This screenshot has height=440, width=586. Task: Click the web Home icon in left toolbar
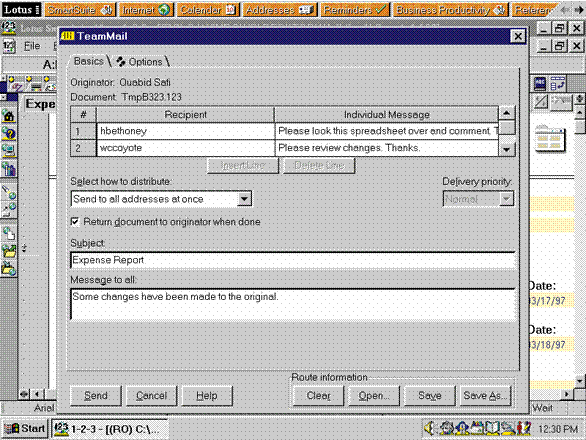coord(8,116)
